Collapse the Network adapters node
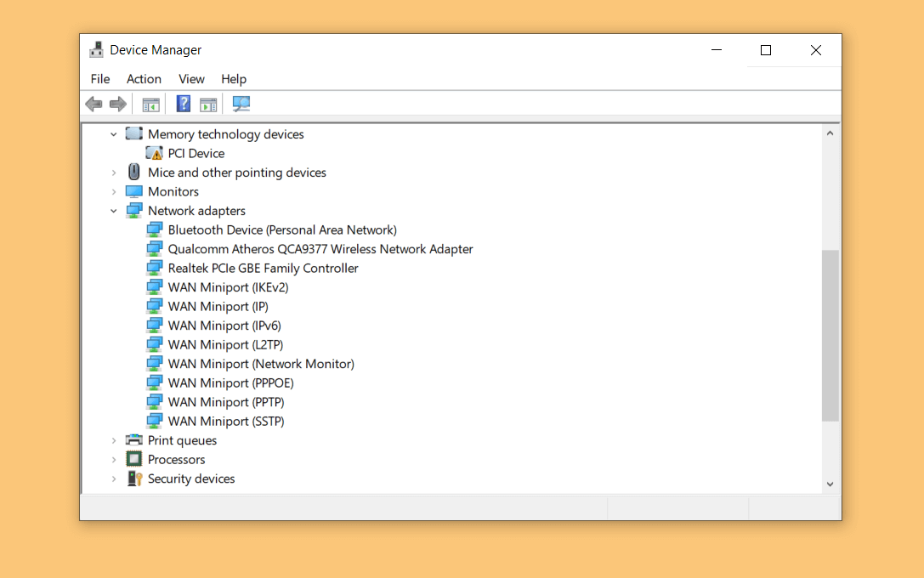 114,211
